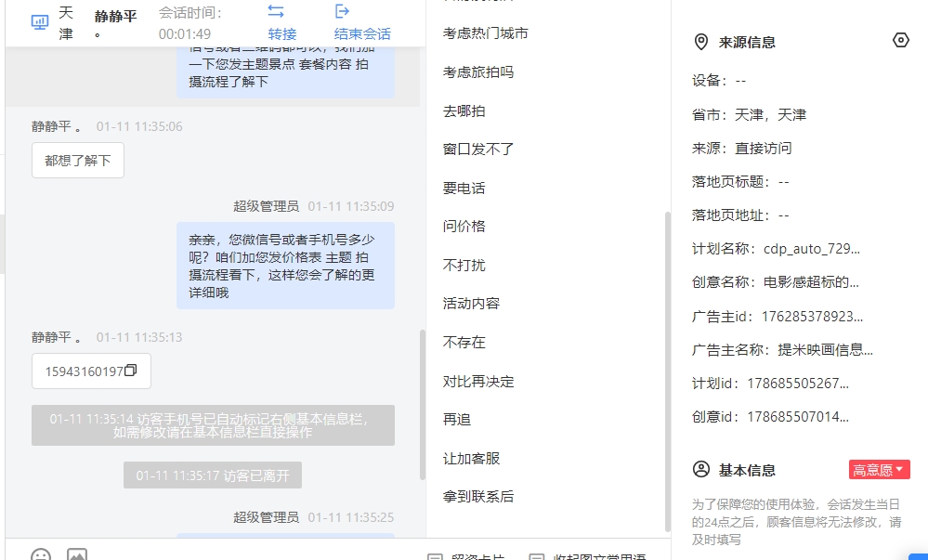This screenshot has width=928, height=560.
Task: Click the 来源信息 section heading
Action: pos(747,43)
